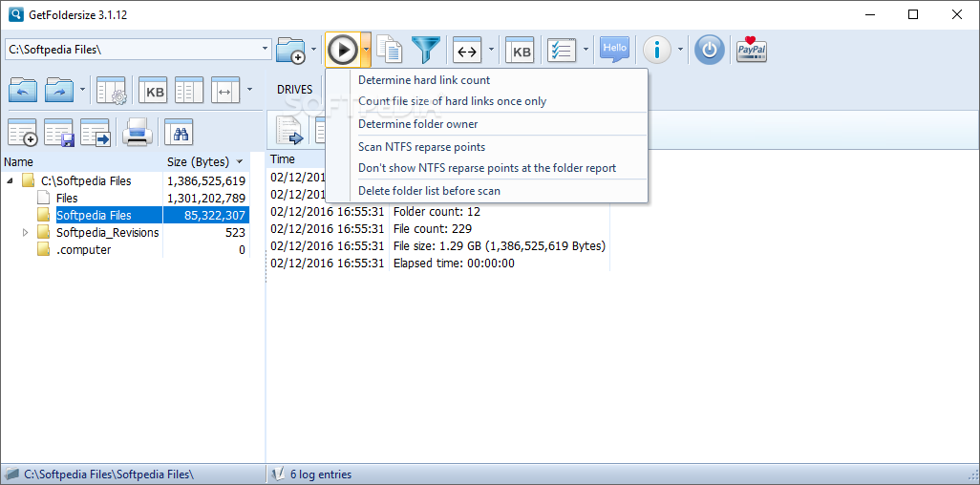The height and width of the screenshot is (485, 980).
Task: Toggle Determine hard link count option
Action: 486,80
